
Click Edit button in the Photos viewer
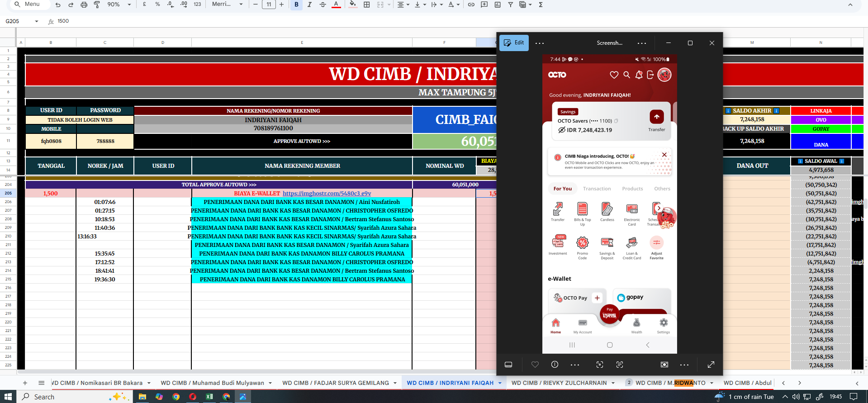coord(514,43)
